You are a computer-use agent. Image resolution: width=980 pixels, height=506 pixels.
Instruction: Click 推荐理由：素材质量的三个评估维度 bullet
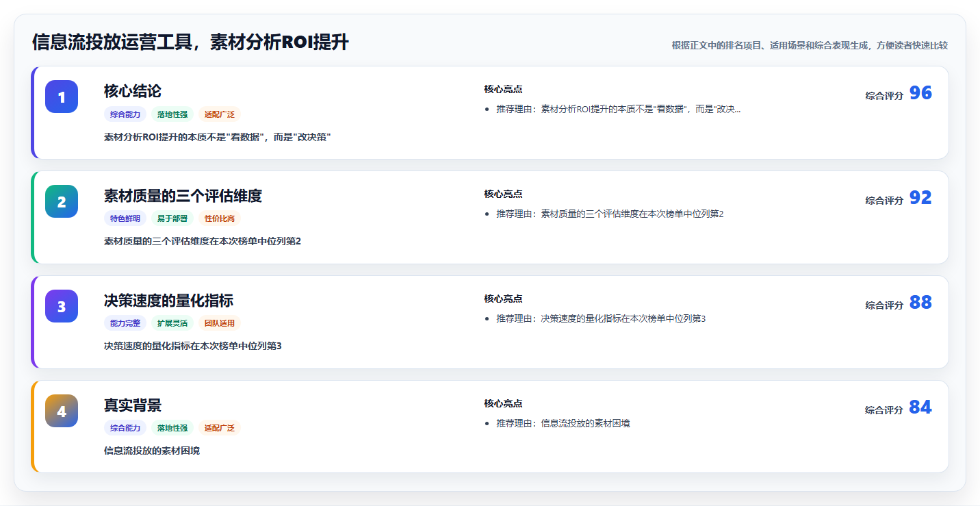point(610,214)
